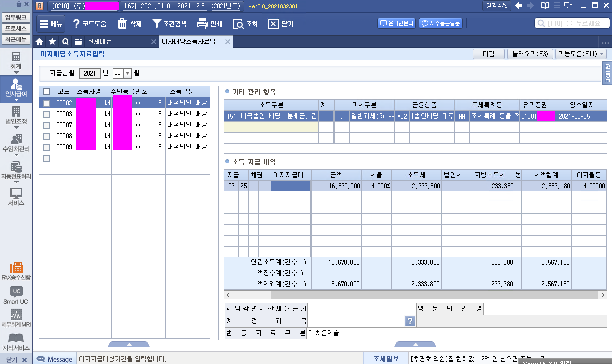Open 조건검색 filter search

tap(169, 24)
